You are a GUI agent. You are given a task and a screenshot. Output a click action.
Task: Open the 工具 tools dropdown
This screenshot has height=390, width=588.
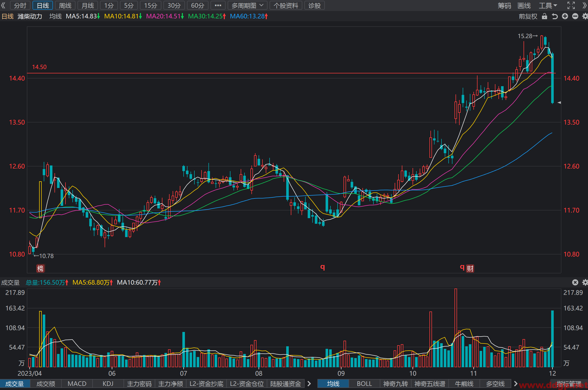pos(548,5)
